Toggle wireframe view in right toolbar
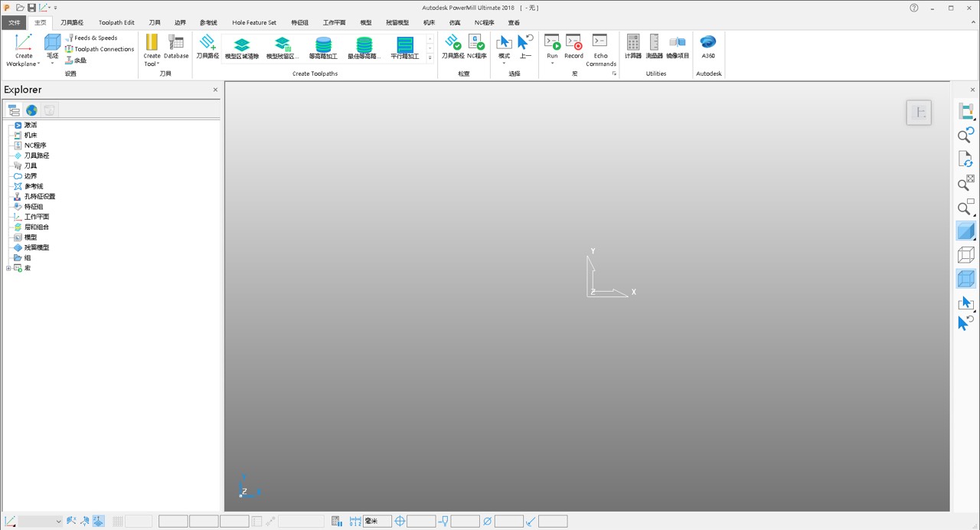 coord(966,254)
